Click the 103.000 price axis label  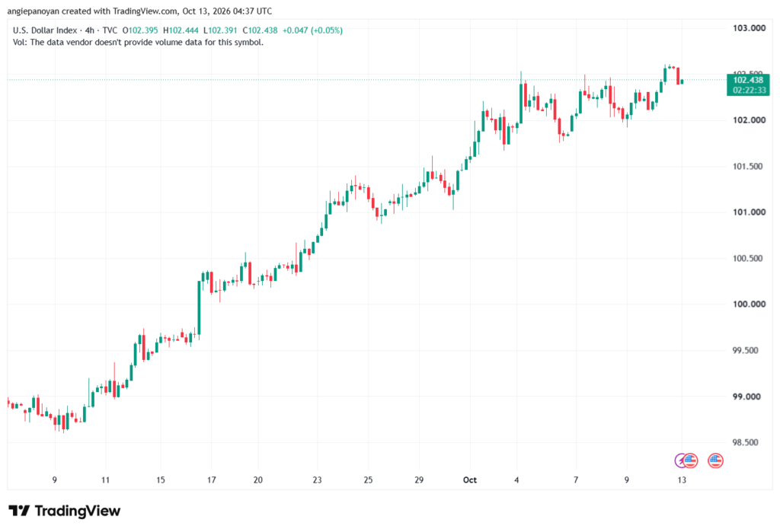[750, 28]
